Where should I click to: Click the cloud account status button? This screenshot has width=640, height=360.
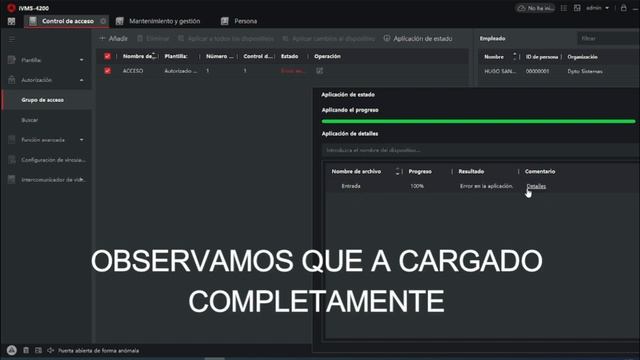coord(536,8)
